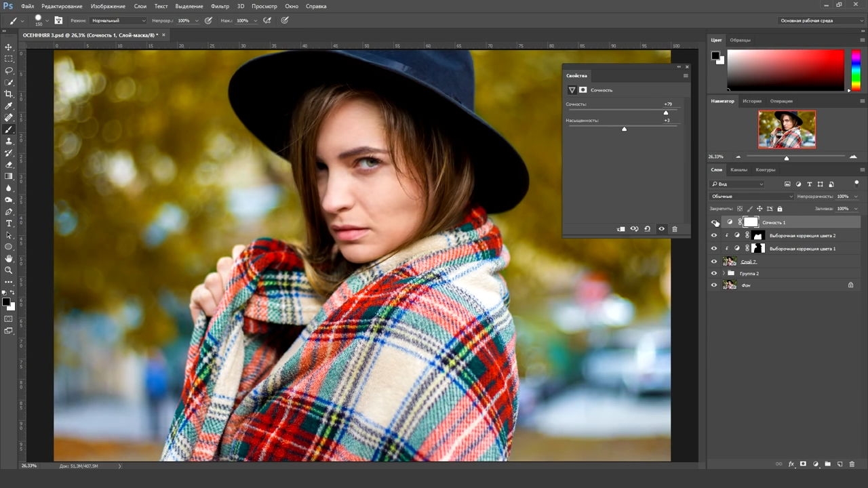Image resolution: width=868 pixels, height=488 pixels.
Task: Switch to the Каналы tab
Action: [738, 169]
